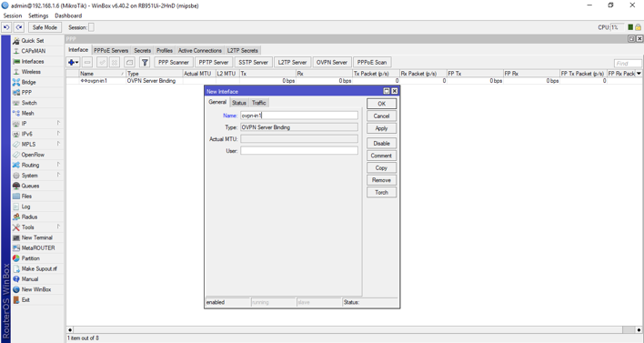Viewport: 644px width, 343px height.
Task: Click the OVPN Server button
Action: [332, 63]
